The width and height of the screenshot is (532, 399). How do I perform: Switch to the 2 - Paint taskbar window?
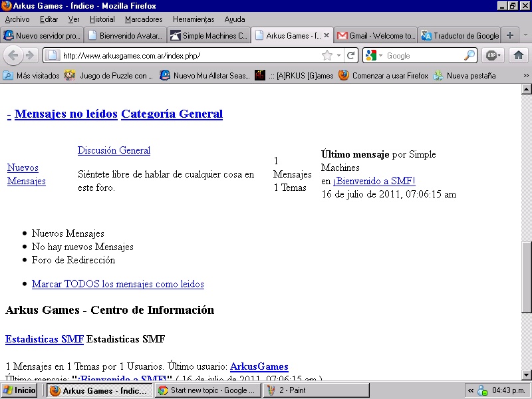pyautogui.click(x=317, y=390)
